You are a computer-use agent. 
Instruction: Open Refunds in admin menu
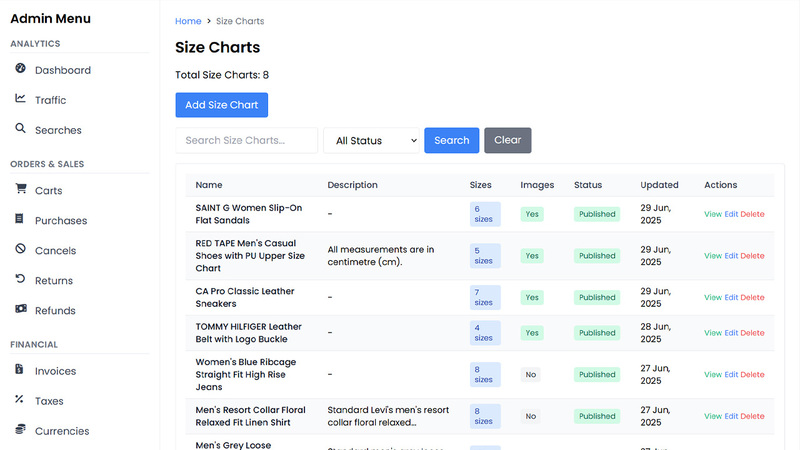tap(55, 311)
